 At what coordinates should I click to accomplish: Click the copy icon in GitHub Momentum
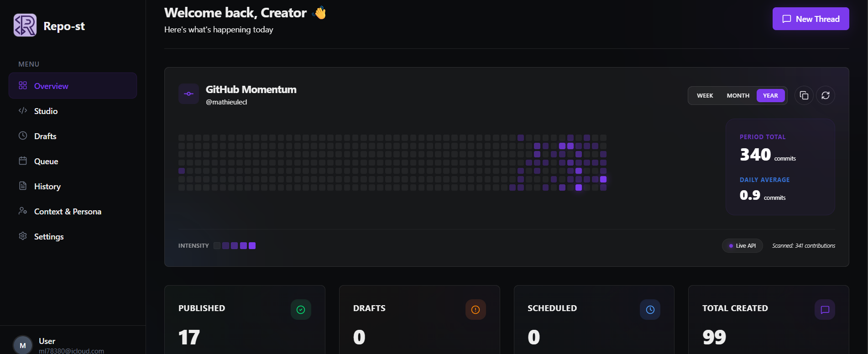[x=804, y=95]
